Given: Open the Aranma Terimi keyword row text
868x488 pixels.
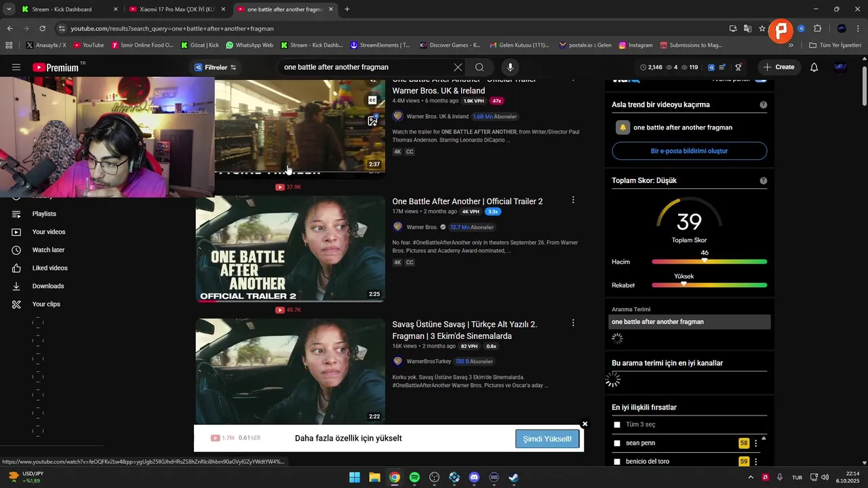Looking at the screenshot, I should [x=657, y=322].
